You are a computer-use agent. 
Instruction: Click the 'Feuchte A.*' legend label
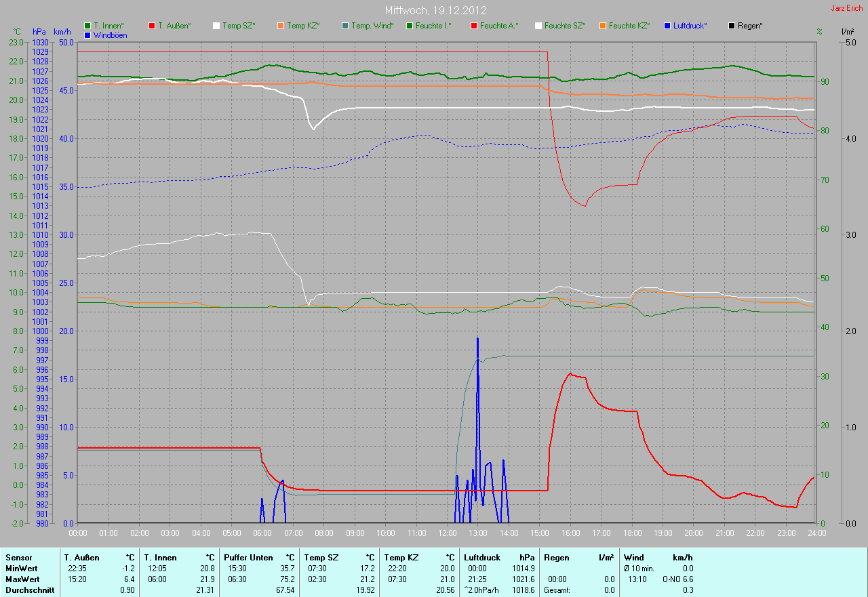coord(499,26)
